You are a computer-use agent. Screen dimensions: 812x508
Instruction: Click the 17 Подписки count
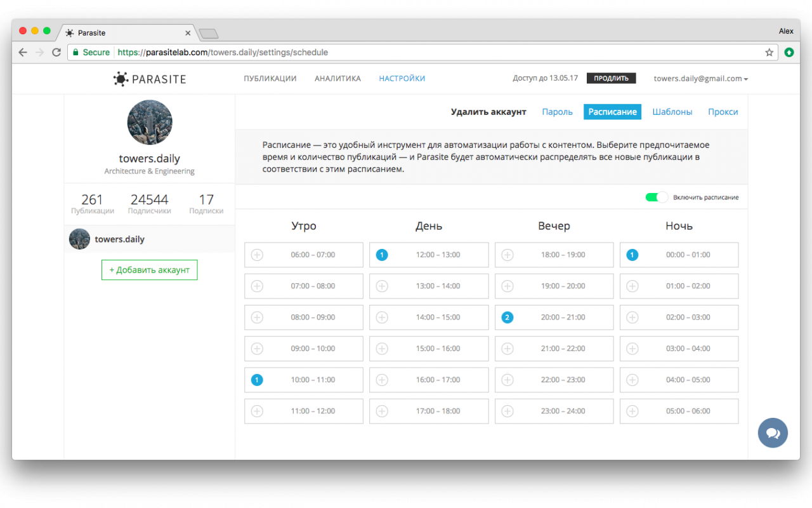click(x=206, y=204)
